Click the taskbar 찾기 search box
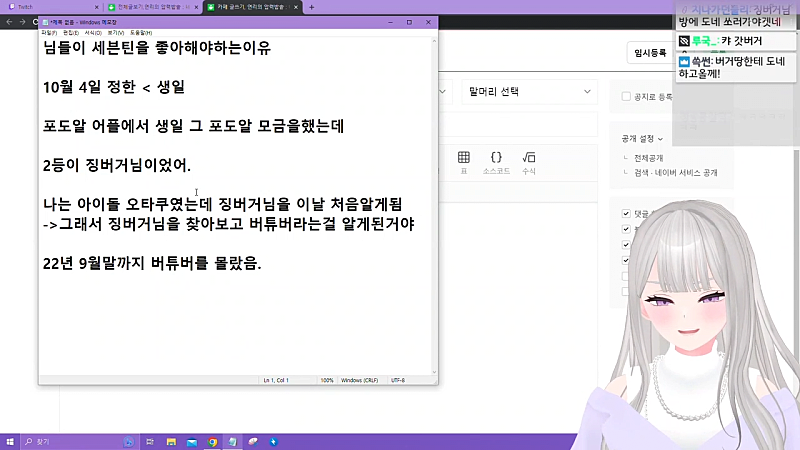Image resolution: width=800 pixels, height=450 pixels. click(79, 442)
